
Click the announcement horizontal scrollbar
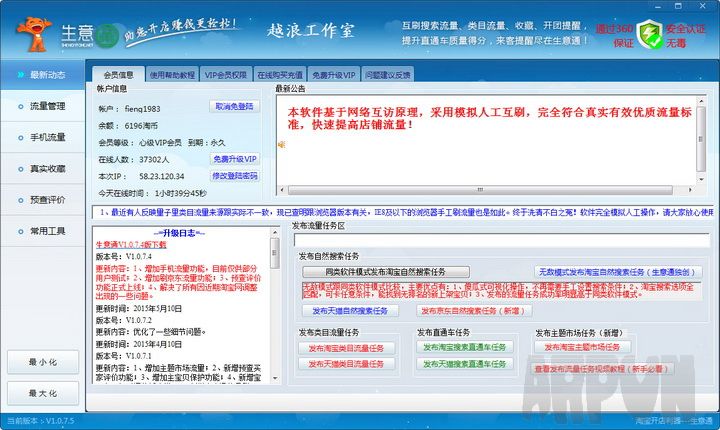click(480, 189)
